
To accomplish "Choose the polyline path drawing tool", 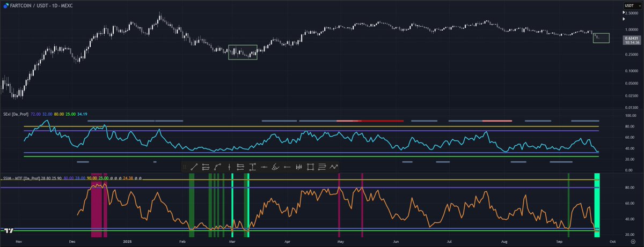I will (217, 167).
